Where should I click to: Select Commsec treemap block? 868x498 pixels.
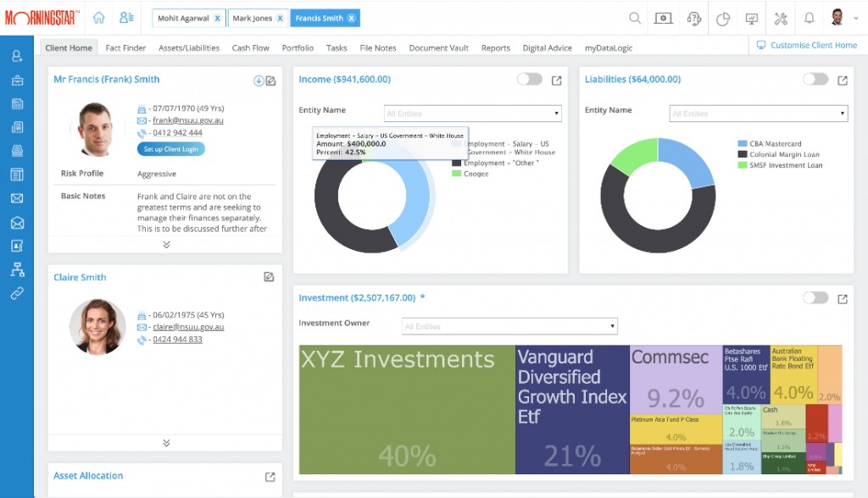(x=676, y=379)
